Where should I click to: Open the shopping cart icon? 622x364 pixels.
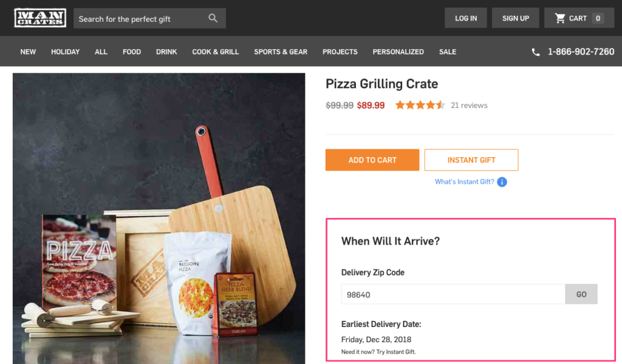point(559,18)
